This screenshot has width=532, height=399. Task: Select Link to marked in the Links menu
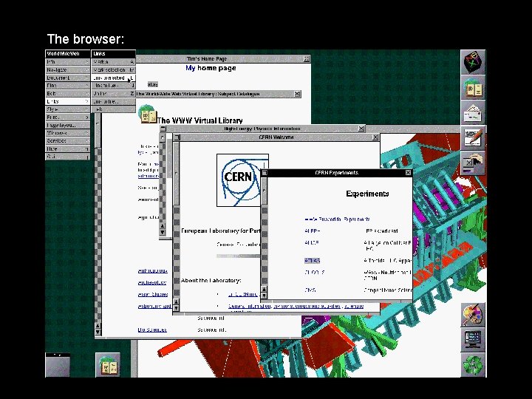pyautogui.click(x=113, y=78)
